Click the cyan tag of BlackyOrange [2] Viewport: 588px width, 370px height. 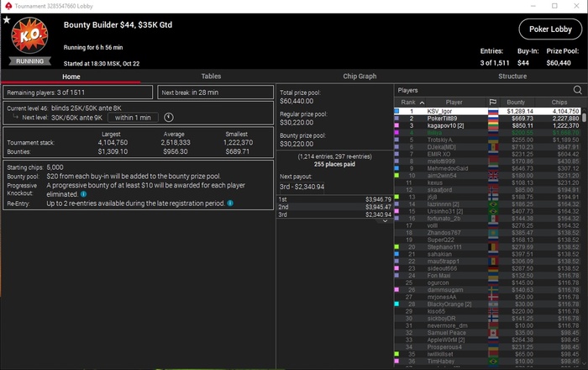click(x=396, y=304)
